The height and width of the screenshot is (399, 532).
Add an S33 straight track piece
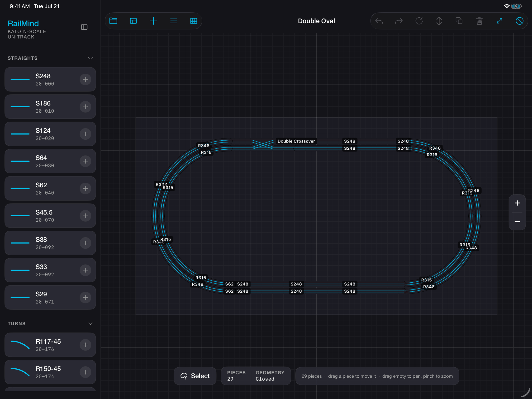[x=85, y=270]
